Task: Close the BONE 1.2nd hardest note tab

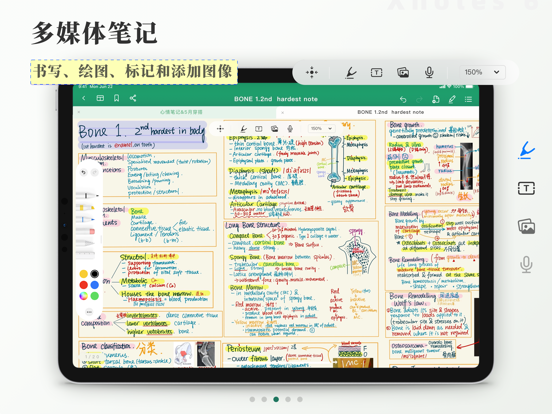Action: [283, 112]
